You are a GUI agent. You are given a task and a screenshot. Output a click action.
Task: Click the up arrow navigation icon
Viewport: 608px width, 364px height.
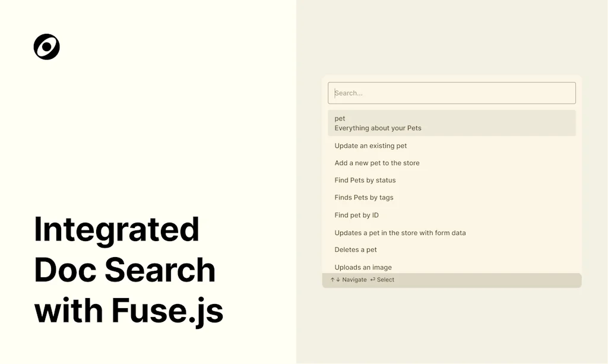pos(332,280)
